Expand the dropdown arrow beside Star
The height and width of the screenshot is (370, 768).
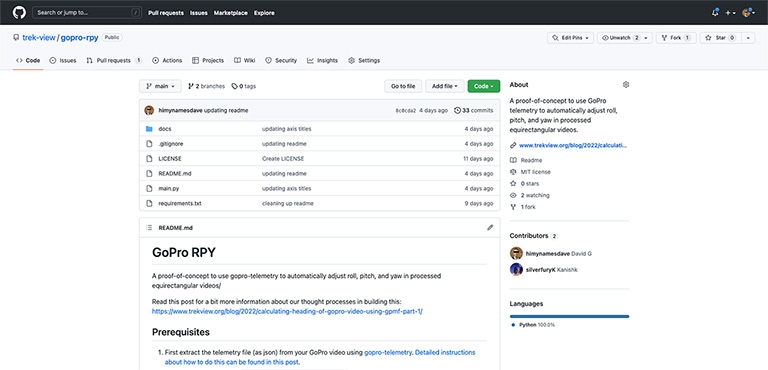tap(748, 38)
